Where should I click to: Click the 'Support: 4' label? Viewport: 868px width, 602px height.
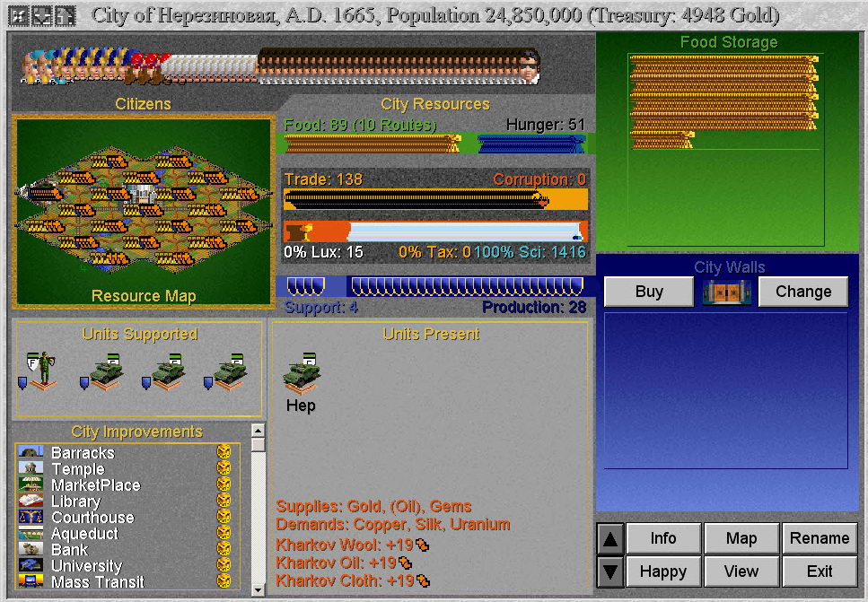(x=321, y=307)
